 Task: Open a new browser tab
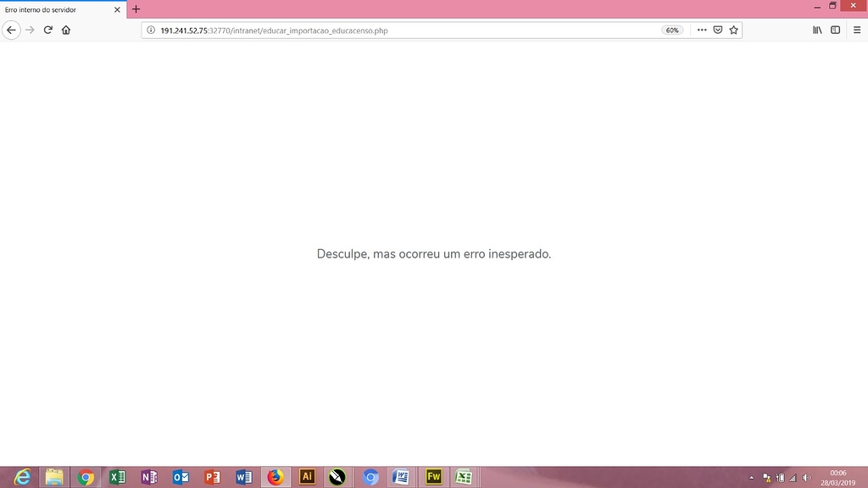point(136,9)
